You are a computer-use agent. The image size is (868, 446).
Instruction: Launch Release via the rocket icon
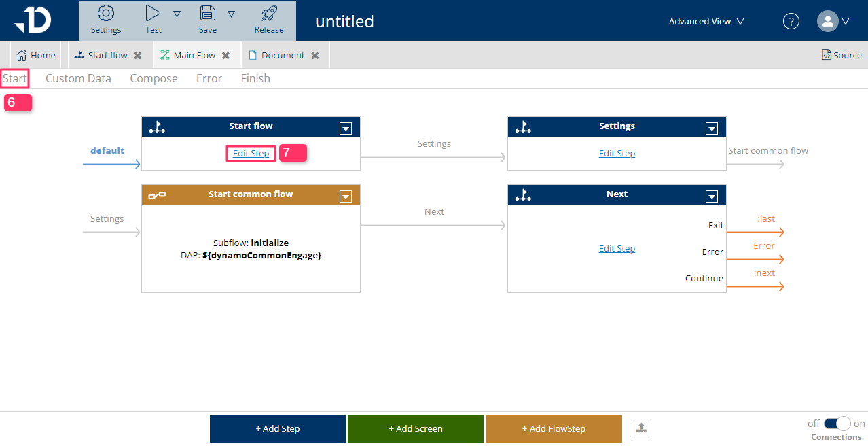(x=269, y=14)
